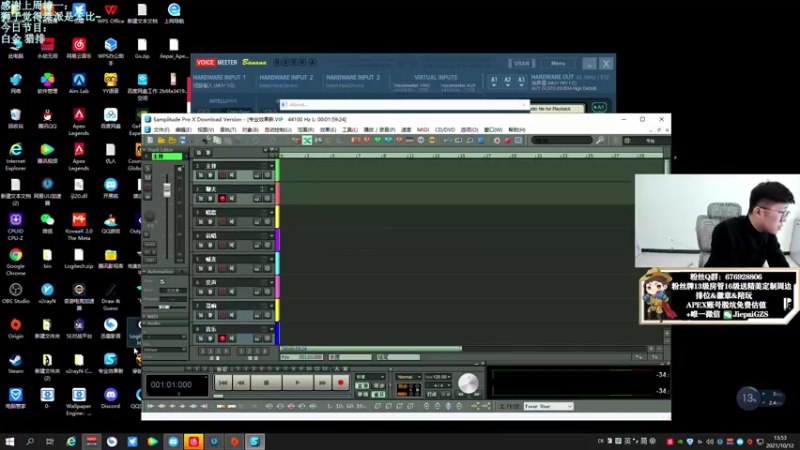
Task: Open track 4 header dropdown arrow
Action: [x=271, y=236]
